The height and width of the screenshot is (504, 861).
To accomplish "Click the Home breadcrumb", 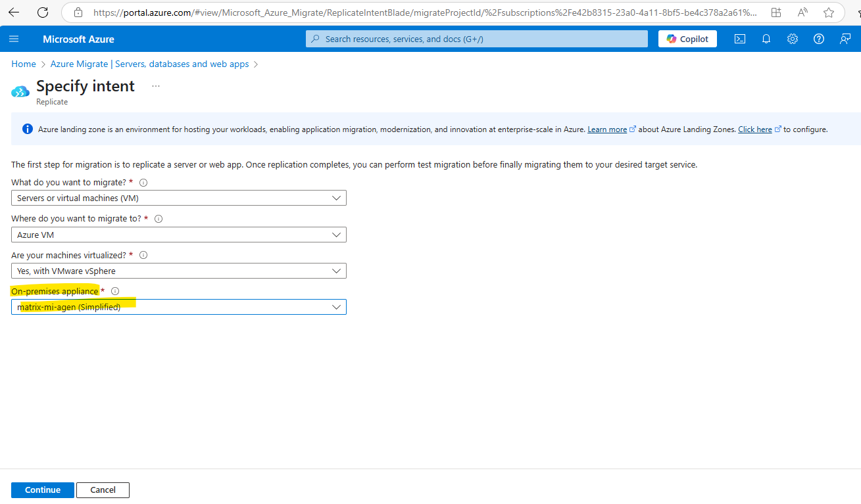I will pyautogui.click(x=24, y=64).
